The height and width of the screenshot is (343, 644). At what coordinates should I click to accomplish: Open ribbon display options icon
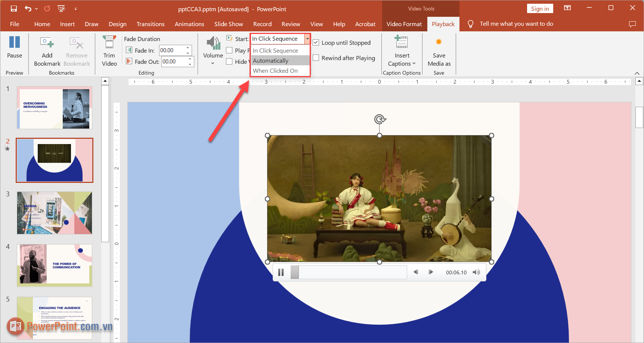pos(567,8)
